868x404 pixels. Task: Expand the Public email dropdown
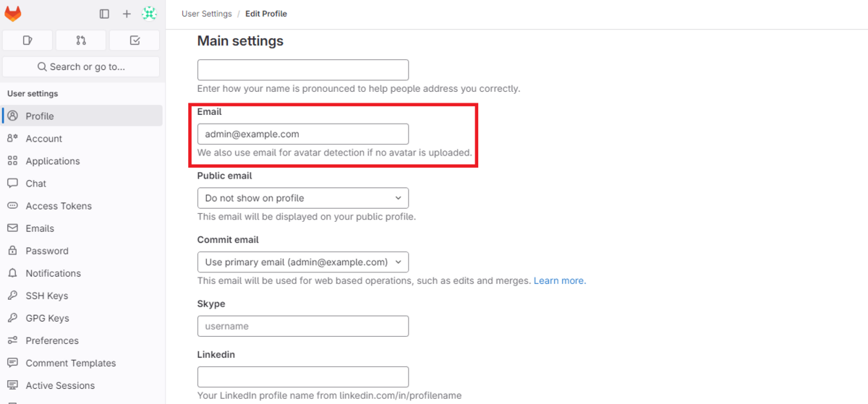click(302, 198)
